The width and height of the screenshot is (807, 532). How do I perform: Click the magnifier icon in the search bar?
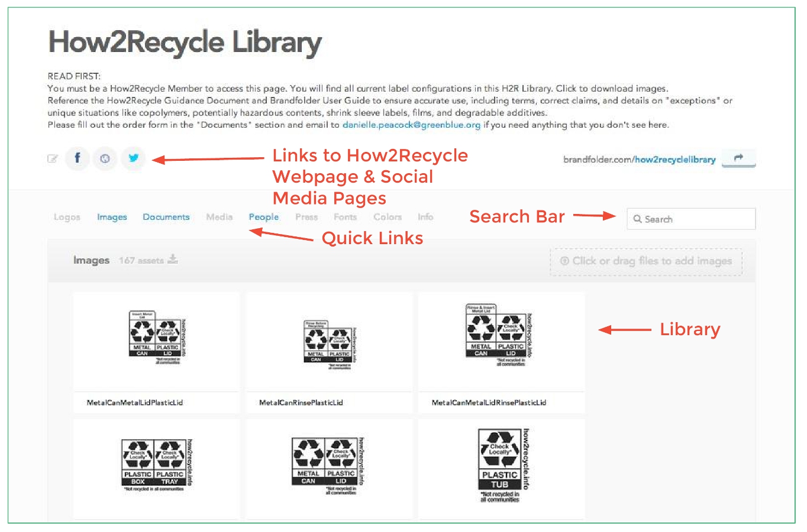[637, 219]
